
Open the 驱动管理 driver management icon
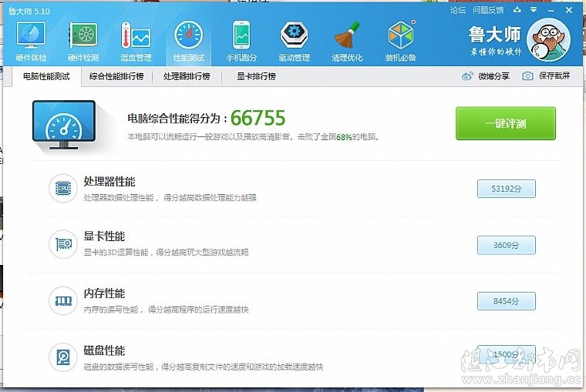[x=294, y=40]
